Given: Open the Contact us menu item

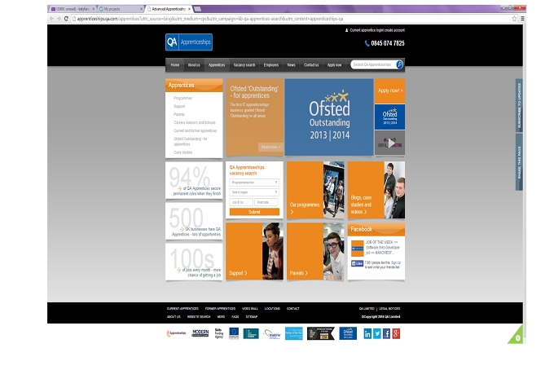Looking at the screenshot, I should click(311, 65).
